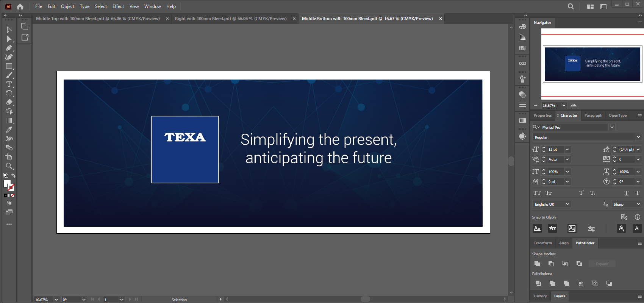Open status bar zoom level dropdown
The width and height of the screenshot is (644, 303).
56,300
